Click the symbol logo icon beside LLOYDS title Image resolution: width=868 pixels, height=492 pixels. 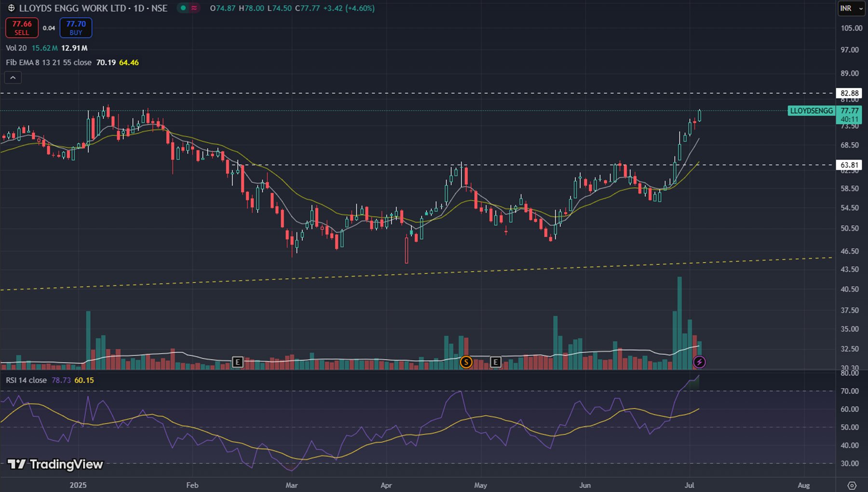(x=11, y=8)
